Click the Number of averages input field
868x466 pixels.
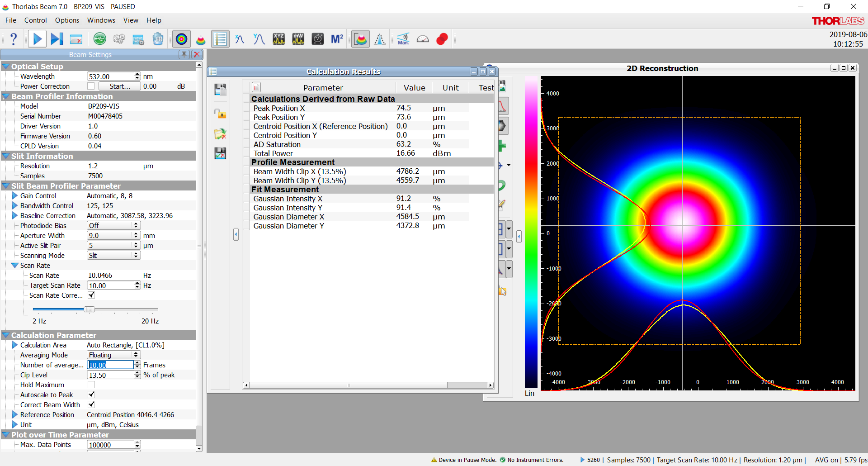(x=110, y=365)
